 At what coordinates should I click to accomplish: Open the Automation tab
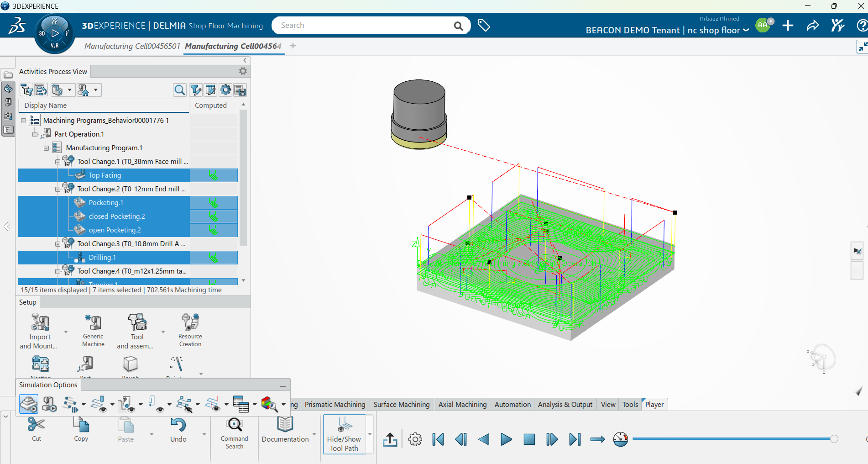512,404
